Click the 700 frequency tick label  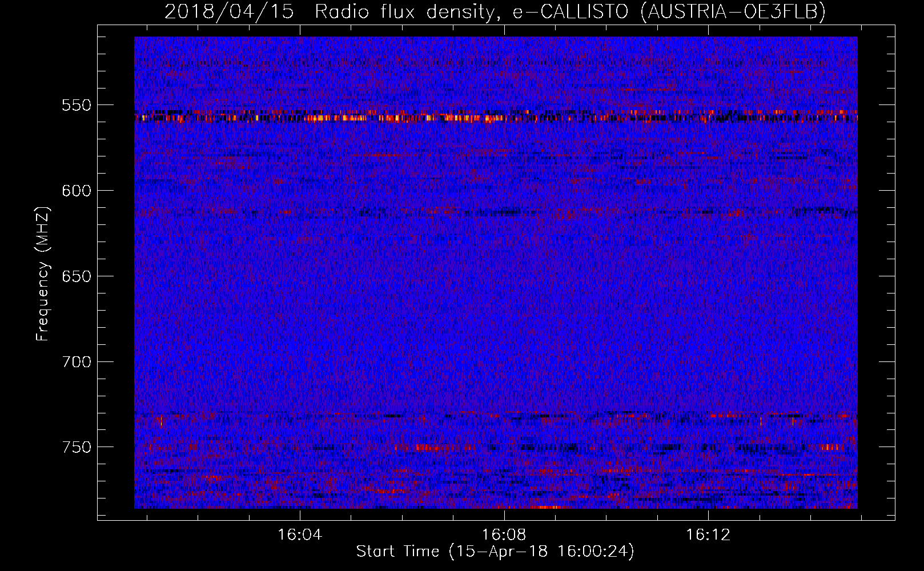click(x=77, y=362)
